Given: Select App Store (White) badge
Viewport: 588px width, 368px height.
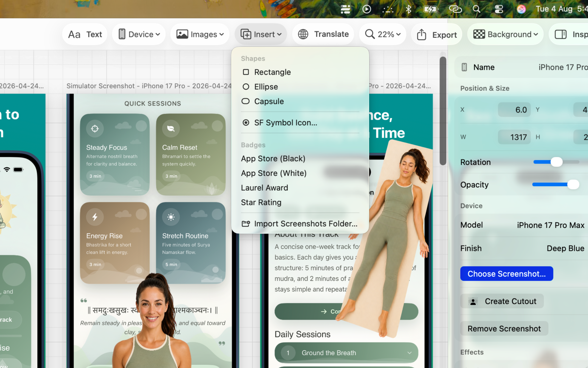Looking at the screenshot, I should (300, 173).
